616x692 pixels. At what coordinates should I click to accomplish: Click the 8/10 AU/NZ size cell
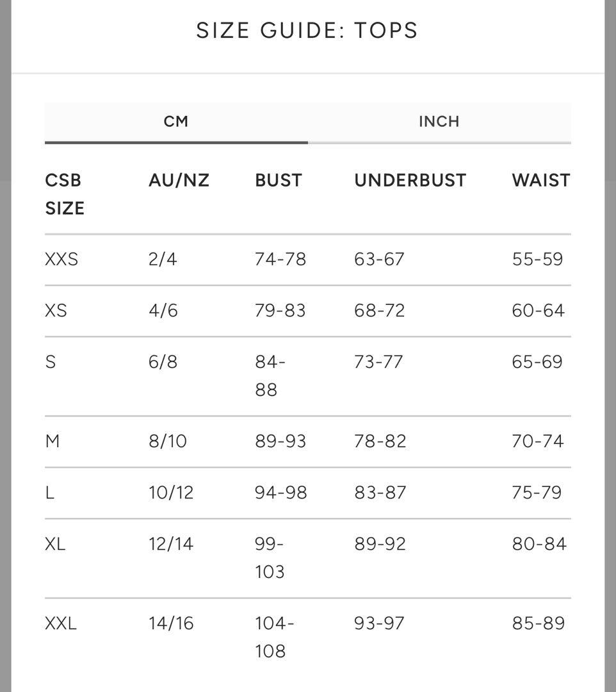point(168,441)
